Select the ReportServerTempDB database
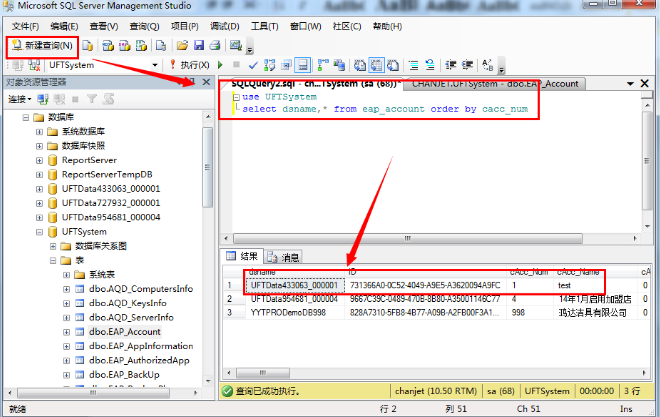The height and width of the screenshot is (417, 660). pos(107,174)
